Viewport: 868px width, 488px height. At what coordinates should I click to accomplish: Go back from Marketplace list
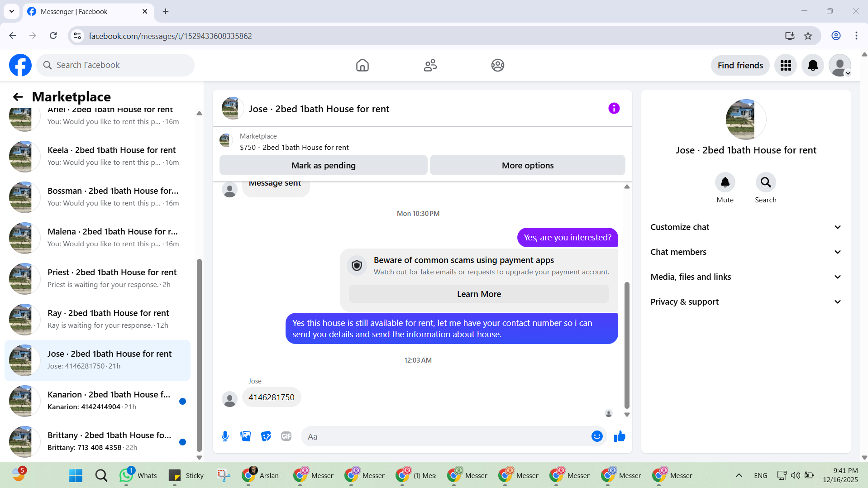(x=18, y=97)
